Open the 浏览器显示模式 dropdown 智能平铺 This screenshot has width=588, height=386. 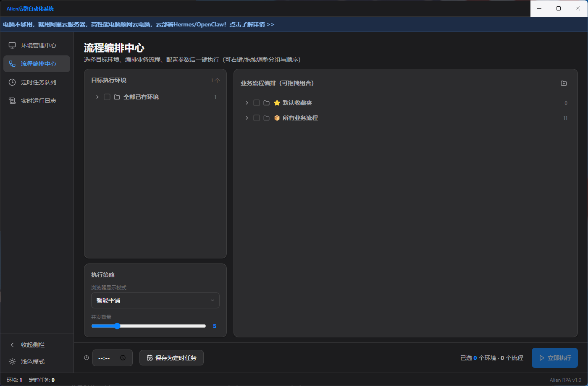pyautogui.click(x=155, y=300)
